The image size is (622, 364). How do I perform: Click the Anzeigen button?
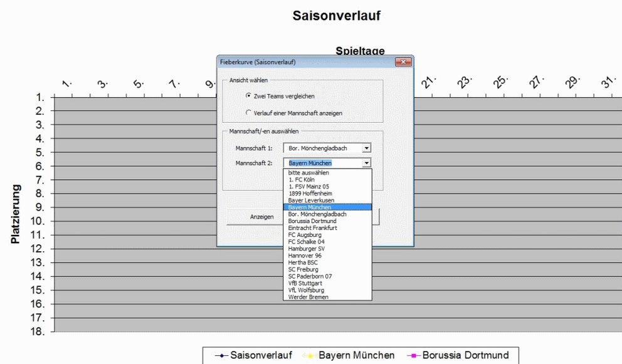262,217
